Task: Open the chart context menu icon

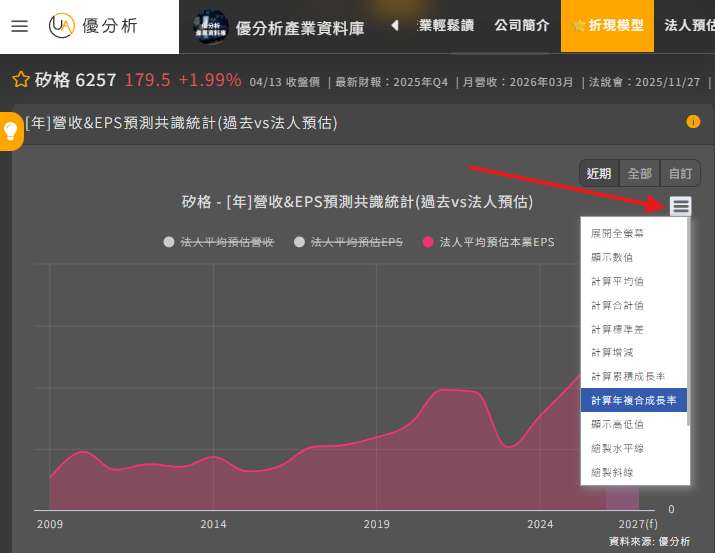Action: tap(681, 206)
